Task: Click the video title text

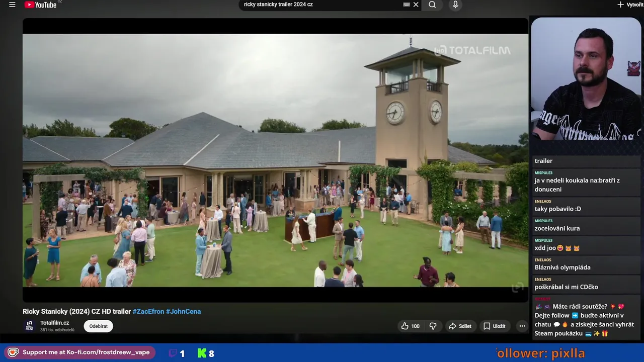Action: tap(76, 312)
